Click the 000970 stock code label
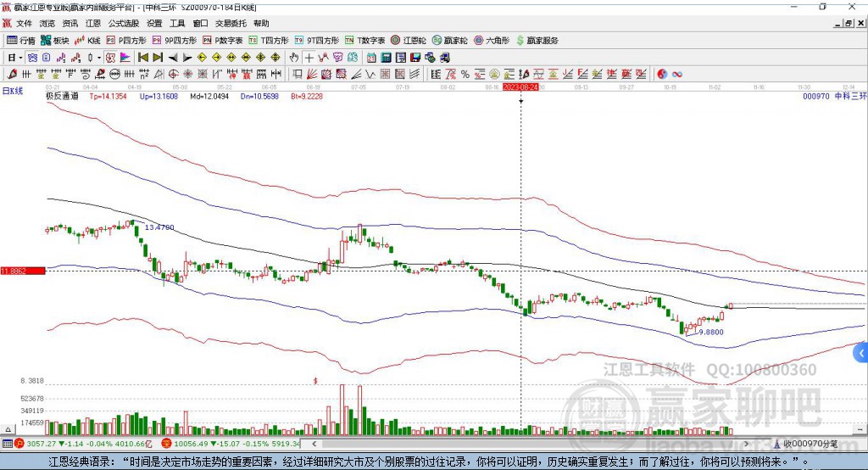The height and width of the screenshot is (470, 868). click(x=816, y=96)
